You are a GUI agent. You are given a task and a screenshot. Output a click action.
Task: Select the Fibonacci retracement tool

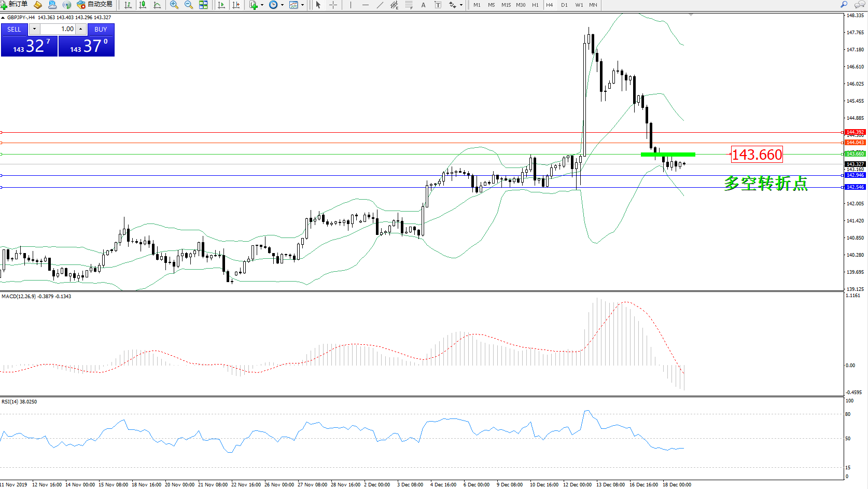coord(409,5)
